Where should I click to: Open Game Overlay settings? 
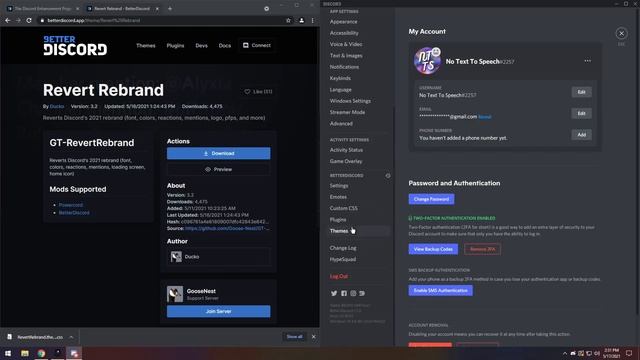(346, 161)
